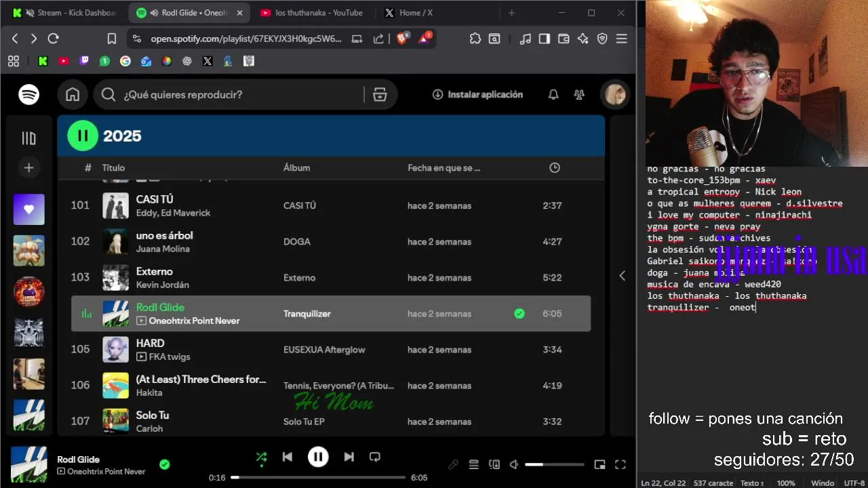The width and height of the screenshot is (868, 488).
Task: Switch to Home / X tab
Action: click(416, 13)
